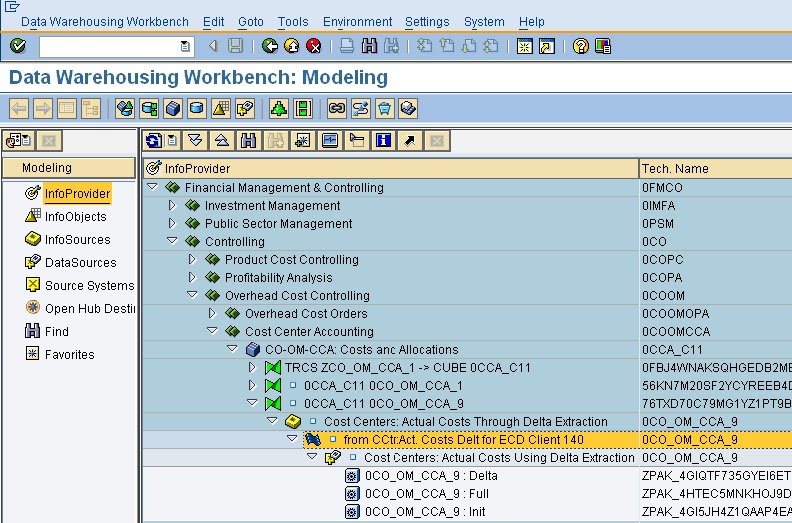
Task: Open the Environment menu
Action: tap(357, 22)
